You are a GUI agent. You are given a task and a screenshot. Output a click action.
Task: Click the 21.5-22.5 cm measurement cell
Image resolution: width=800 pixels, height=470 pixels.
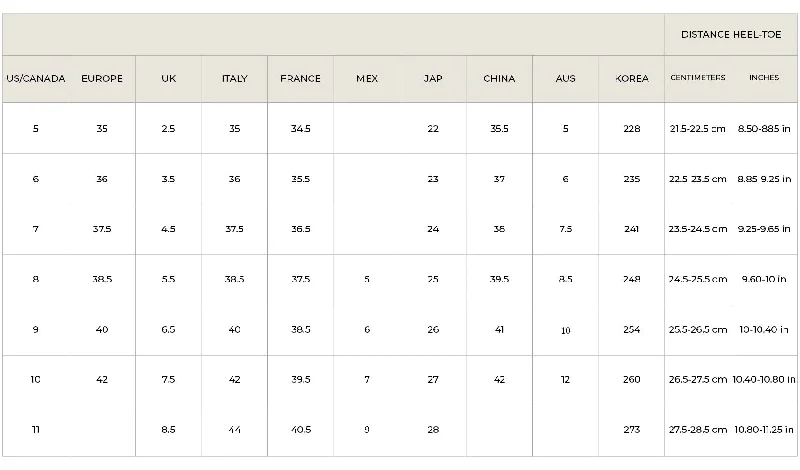(x=697, y=129)
